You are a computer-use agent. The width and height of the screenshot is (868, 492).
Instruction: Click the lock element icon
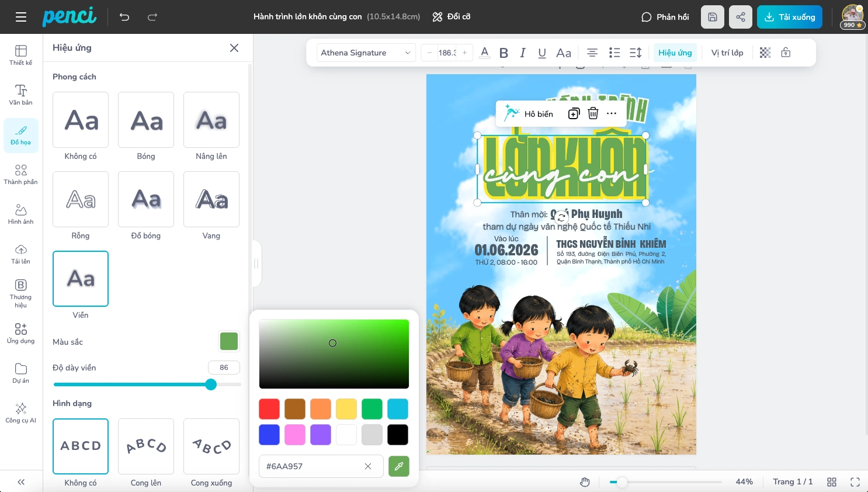pos(786,53)
